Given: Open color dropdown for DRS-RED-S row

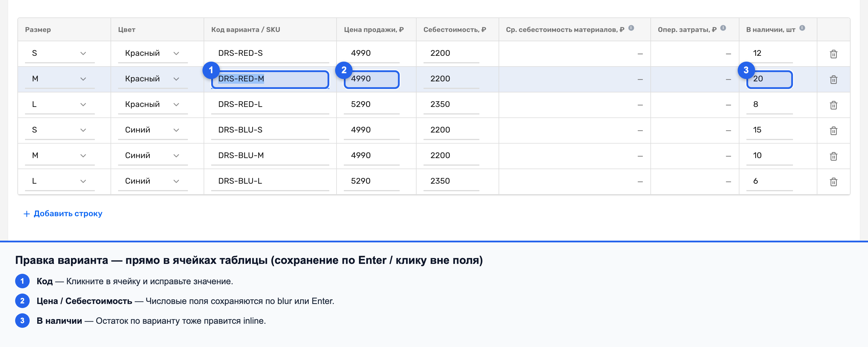Looking at the screenshot, I should (x=153, y=53).
